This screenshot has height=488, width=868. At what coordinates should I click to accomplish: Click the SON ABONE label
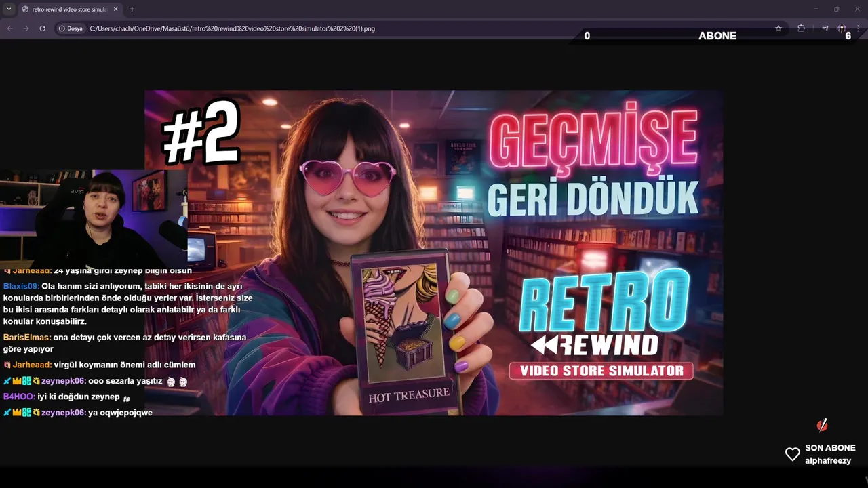pyautogui.click(x=830, y=448)
